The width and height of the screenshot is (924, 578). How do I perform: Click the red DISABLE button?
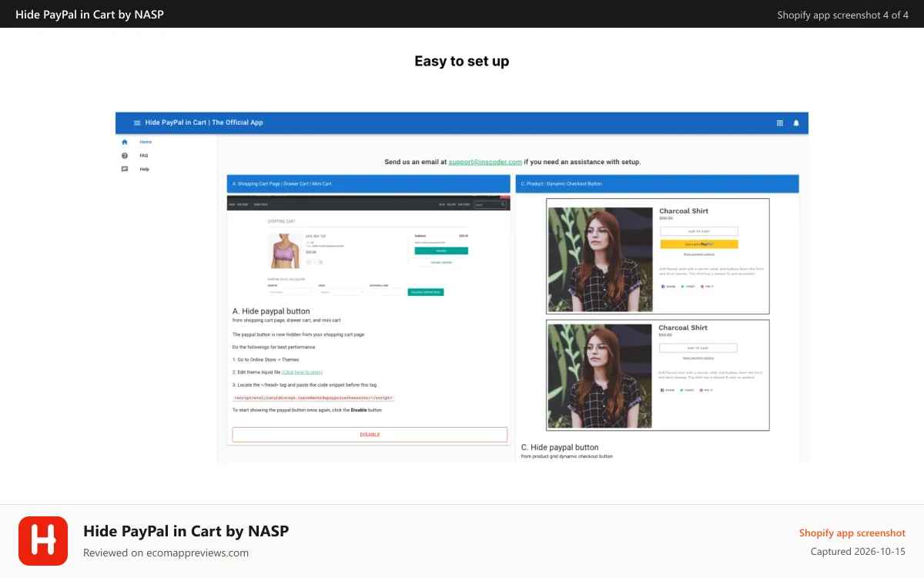[x=370, y=435]
